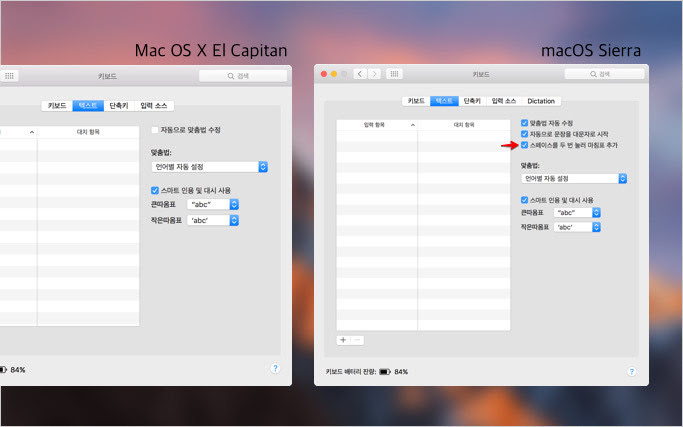Open 큰따옴표 quote dropdown in El Capitan
The width and height of the screenshot is (683, 427).
pyautogui.click(x=213, y=204)
